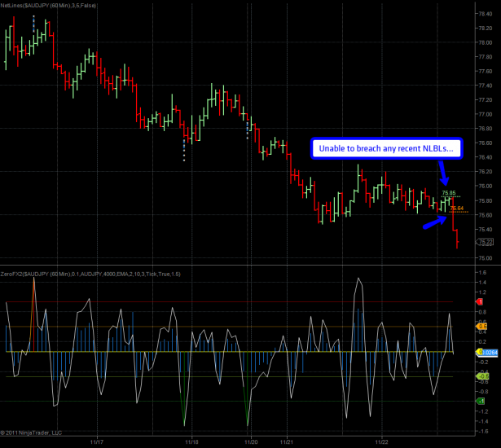Click the 11/20 date on time axis
The image size is (501, 448).
point(251,442)
